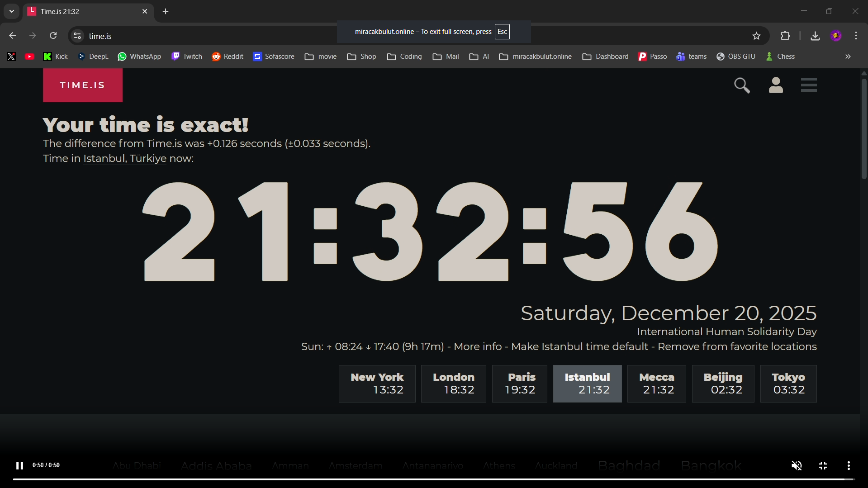868x488 pixels.
Task: Open International Human Solidarity Day link
Action: (x=727, y=332)
